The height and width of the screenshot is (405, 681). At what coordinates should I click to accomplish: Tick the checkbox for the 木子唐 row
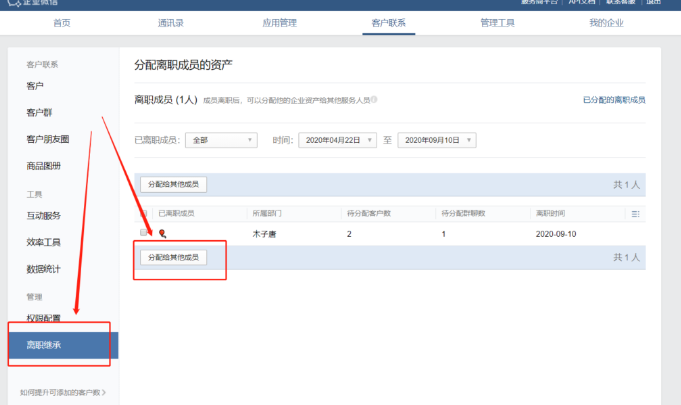(x=144, y=233)
